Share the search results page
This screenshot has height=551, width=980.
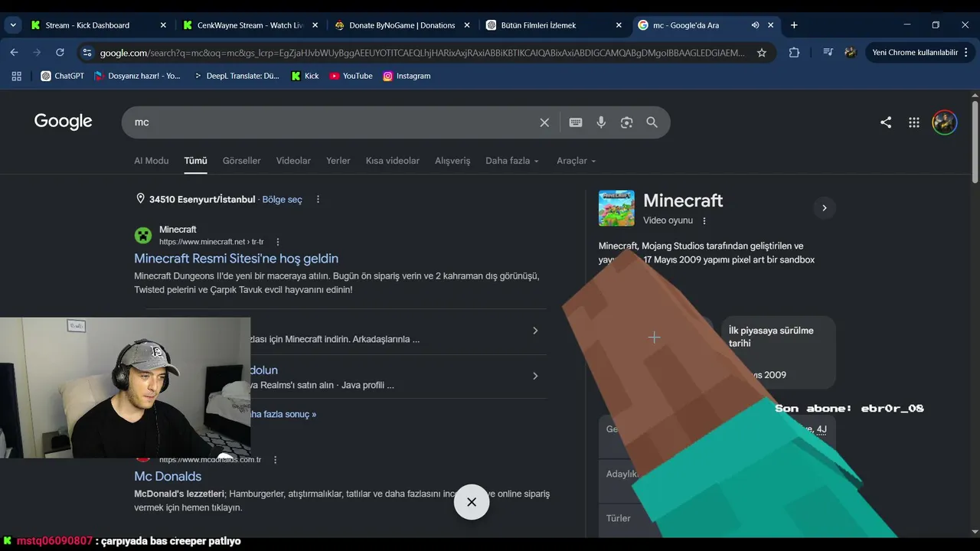(886, 122)
